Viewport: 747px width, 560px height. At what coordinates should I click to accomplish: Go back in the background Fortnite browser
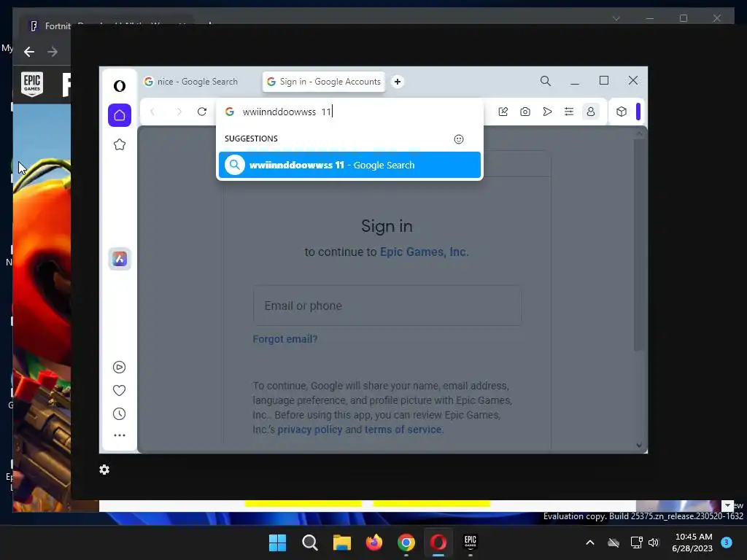tap(29, 52)
